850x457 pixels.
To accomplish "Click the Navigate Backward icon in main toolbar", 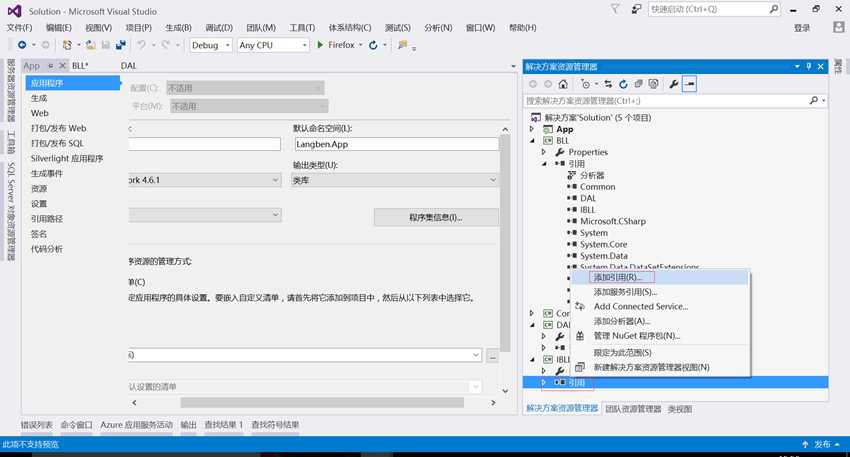I will pos(22,45).
